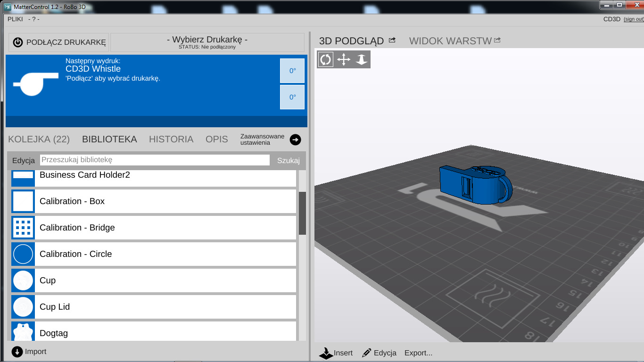644x362 pixels.
Task: Select the Zoom view tool
Action: tap(362, 59)
